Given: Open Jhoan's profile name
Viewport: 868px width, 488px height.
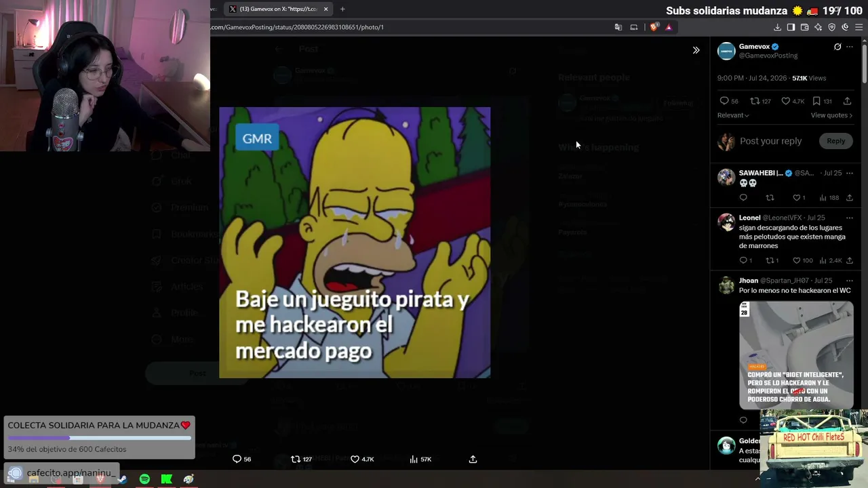Looking at the screenshot, I should point(749,281).
